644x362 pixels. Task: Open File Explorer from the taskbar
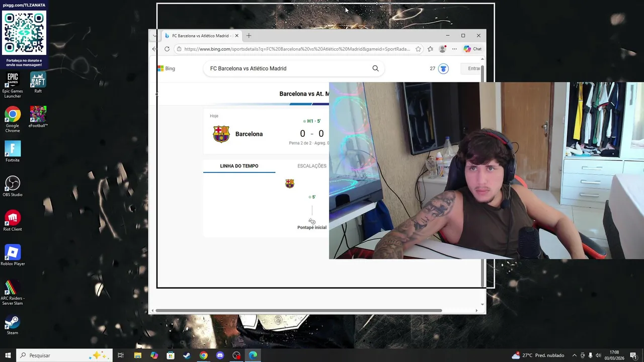[137, 355]
